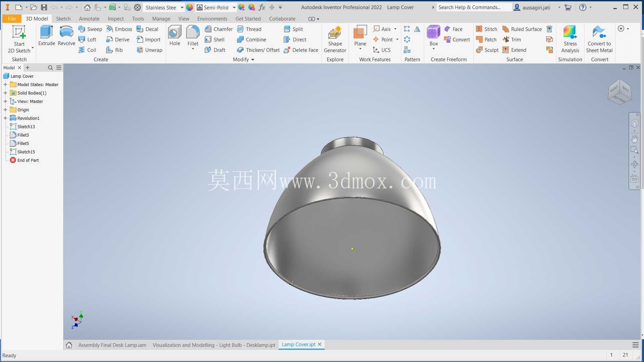Open the Help question mark button
644x362 pixels.
[583, 7]
